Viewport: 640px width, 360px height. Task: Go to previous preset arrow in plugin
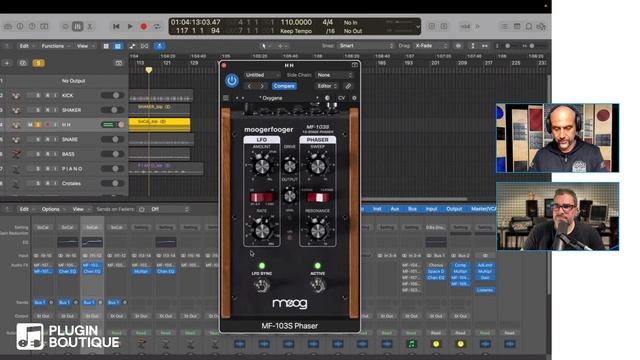pos(250,86)
